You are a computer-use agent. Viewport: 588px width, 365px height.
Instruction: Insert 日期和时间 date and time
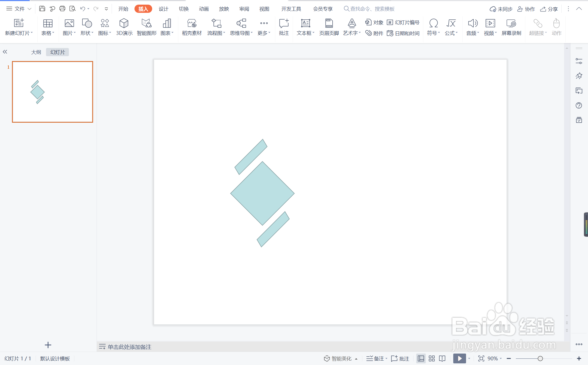[x=403, y=33]
